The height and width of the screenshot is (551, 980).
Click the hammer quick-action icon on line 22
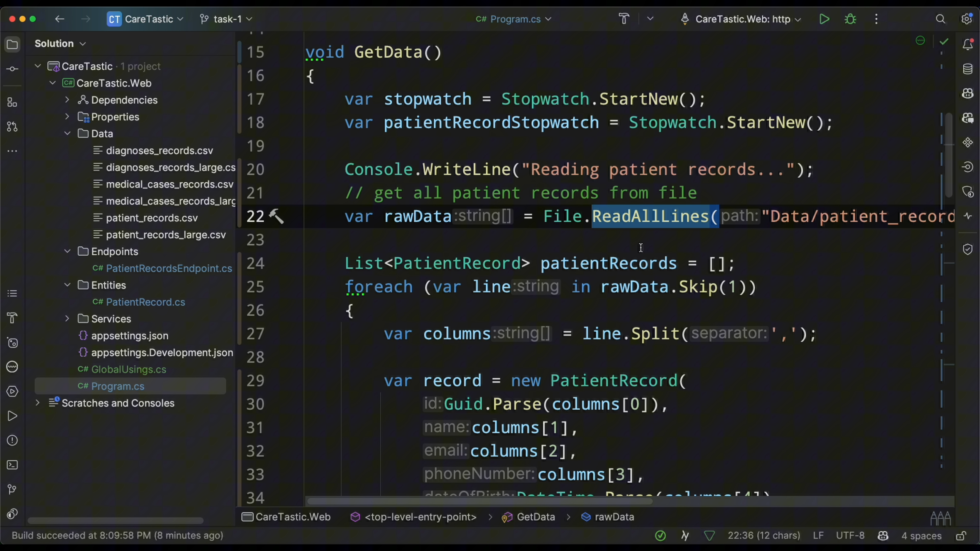277,217
